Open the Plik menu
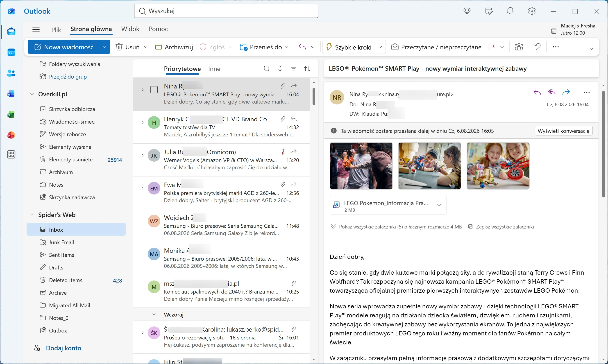This screenshot has width=608, height=364. (x=56, y=30)
